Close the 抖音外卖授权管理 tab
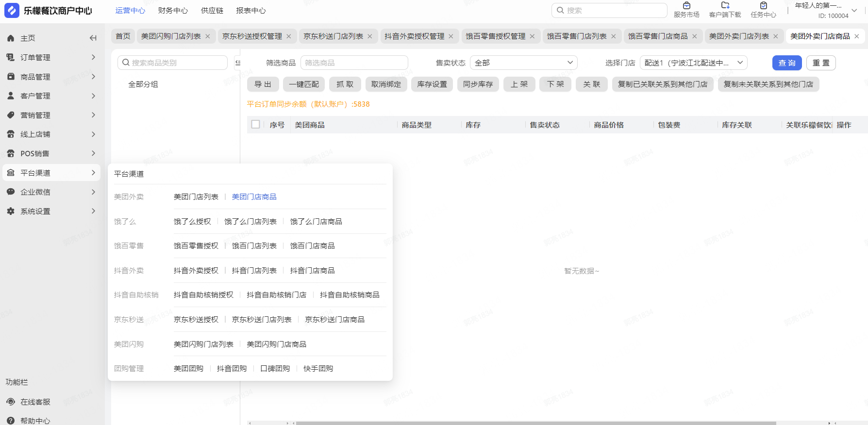 pyautogui.click(x=451, y=36)
